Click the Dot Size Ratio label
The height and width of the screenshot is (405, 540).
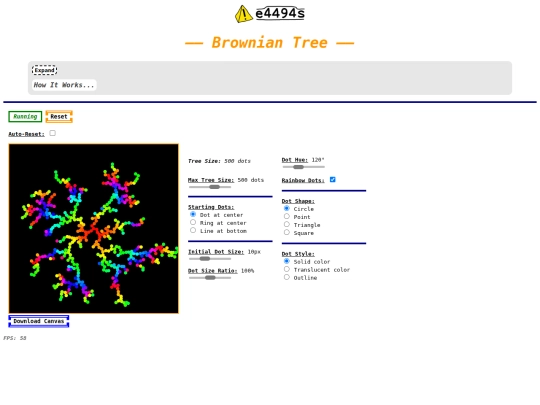[212, 271]
